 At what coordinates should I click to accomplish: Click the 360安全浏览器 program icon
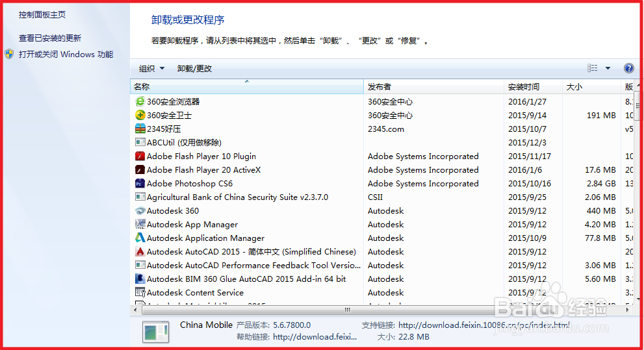[140, 101]
